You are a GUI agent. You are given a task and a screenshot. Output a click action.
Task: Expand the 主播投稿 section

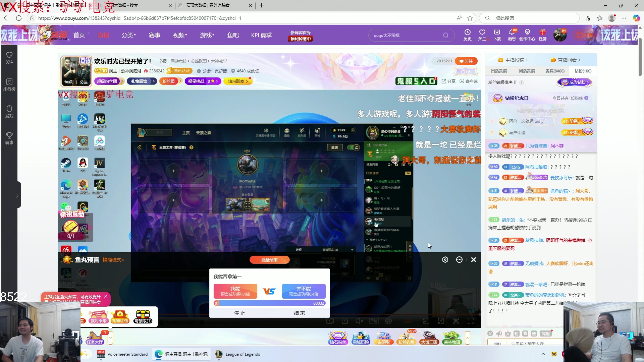[x=513, y=60]
